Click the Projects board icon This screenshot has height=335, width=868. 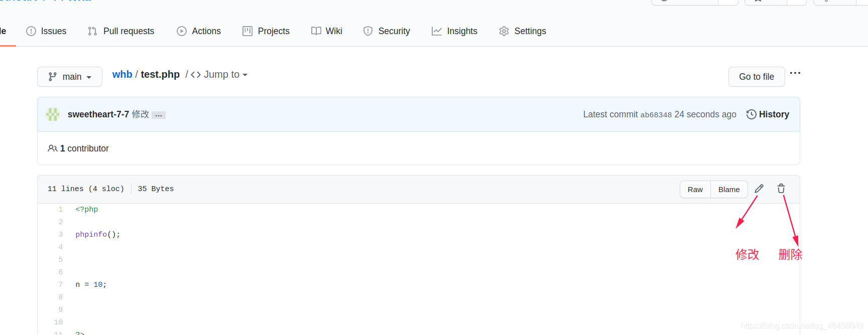point(247,31)
